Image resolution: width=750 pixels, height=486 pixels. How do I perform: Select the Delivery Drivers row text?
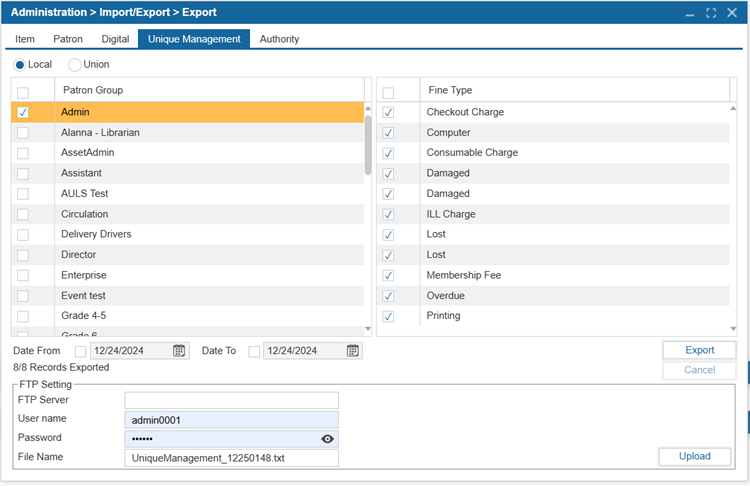[96, 234]
